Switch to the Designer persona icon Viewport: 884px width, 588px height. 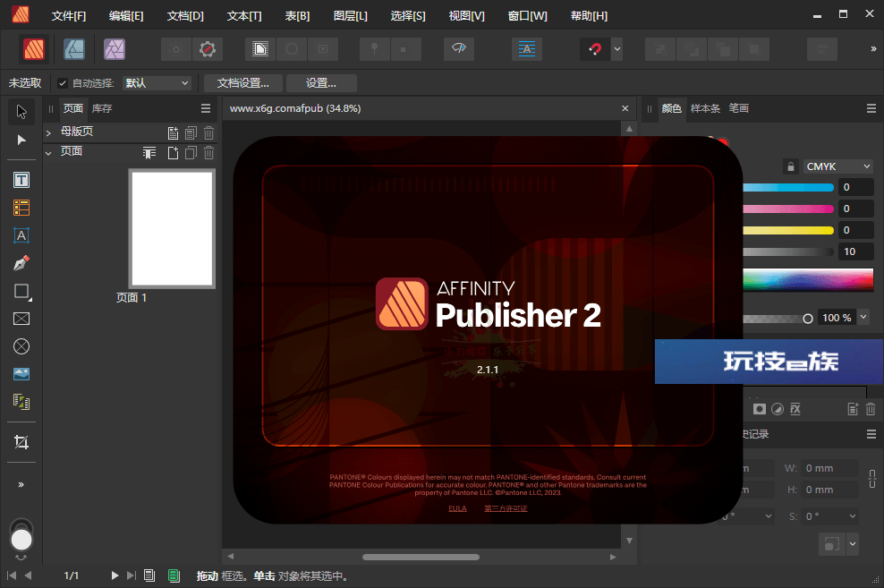[74, 49]
